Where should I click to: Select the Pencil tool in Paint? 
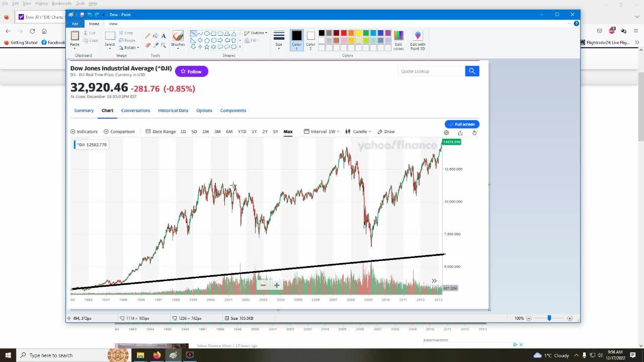tap(147, 36)
